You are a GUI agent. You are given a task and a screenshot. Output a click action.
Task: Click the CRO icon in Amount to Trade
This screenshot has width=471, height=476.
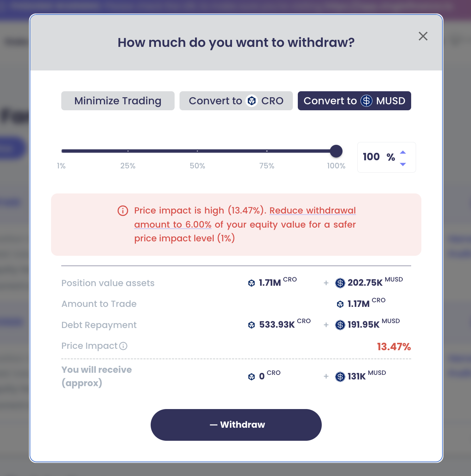[340, 304]
